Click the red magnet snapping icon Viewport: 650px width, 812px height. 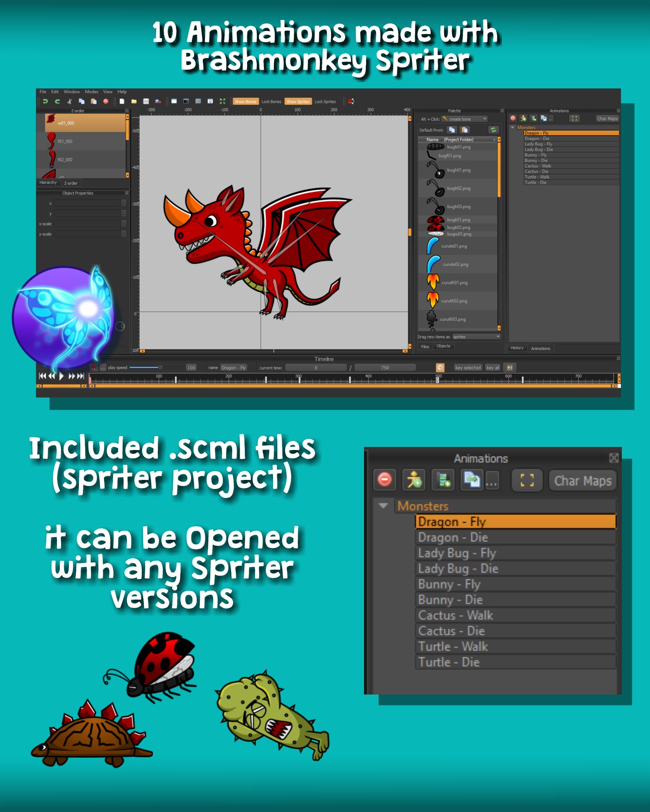point(351,101)
